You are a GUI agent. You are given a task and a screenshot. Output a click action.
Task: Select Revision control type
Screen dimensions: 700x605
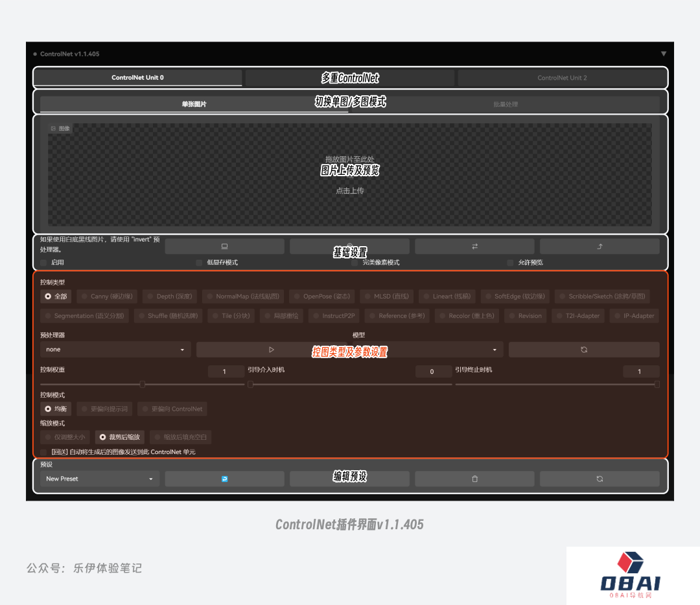526,316
